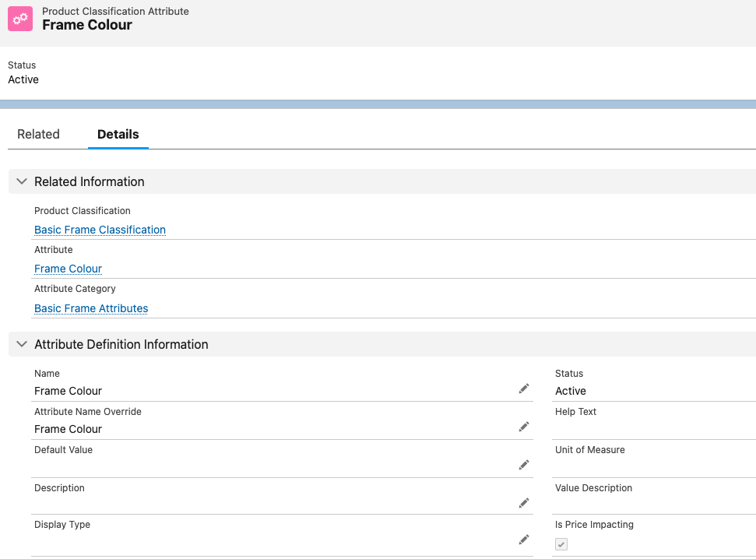The height and width of the screenshot is (559, 756).
Task: Collapse the Related Information section
Action: [x=22, y=181]
